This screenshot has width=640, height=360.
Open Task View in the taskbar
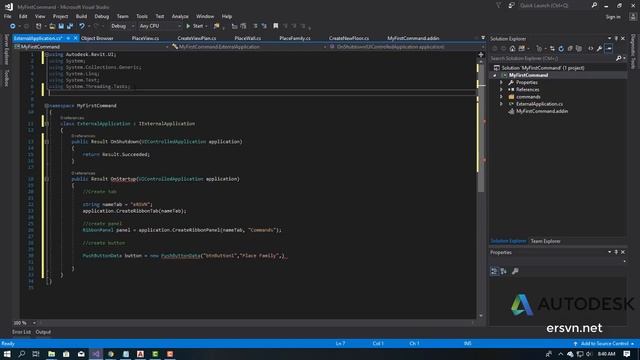coord(36,354)
